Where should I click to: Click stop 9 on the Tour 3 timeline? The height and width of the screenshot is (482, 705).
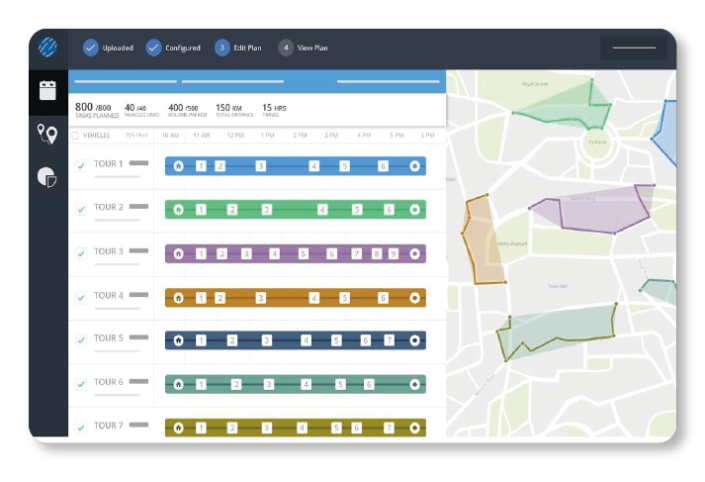click(393, 254)
